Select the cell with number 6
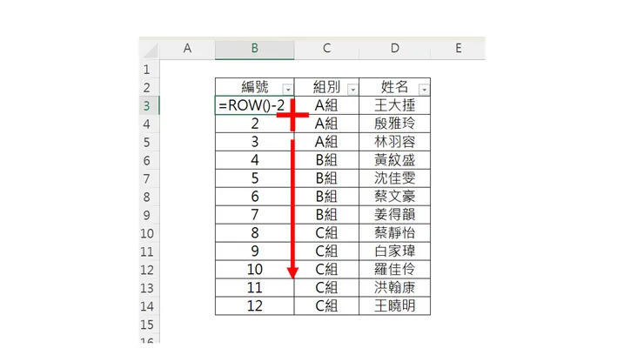644x362 pixels. click(x=255, y=197)
